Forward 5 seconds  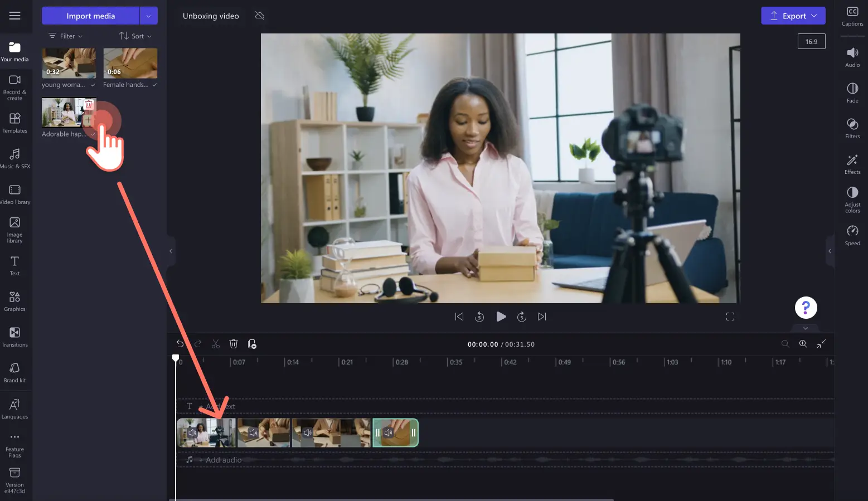pyautogui.click(x=522, y=317)
